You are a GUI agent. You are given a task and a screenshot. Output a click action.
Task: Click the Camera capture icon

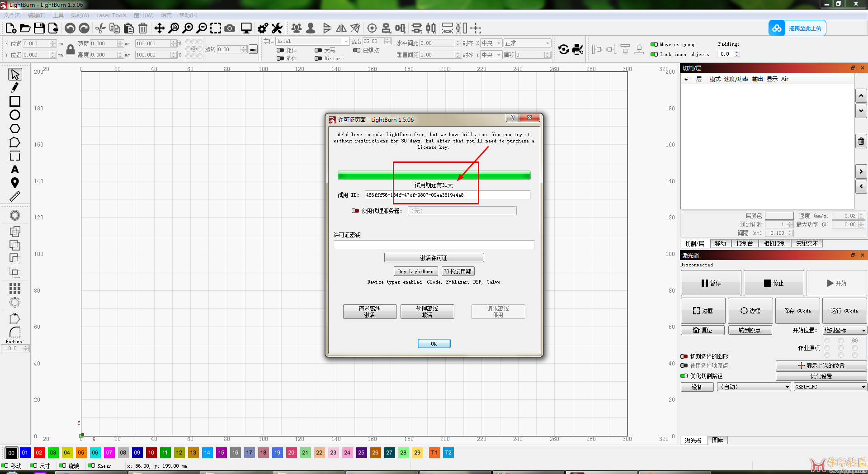click(230, 28)
